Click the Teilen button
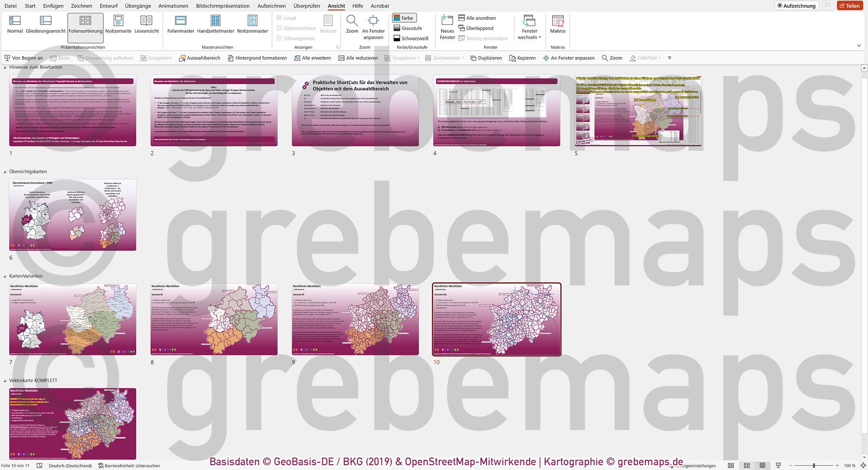The height and width of the screenshot is (470, 868). (849, 6)
